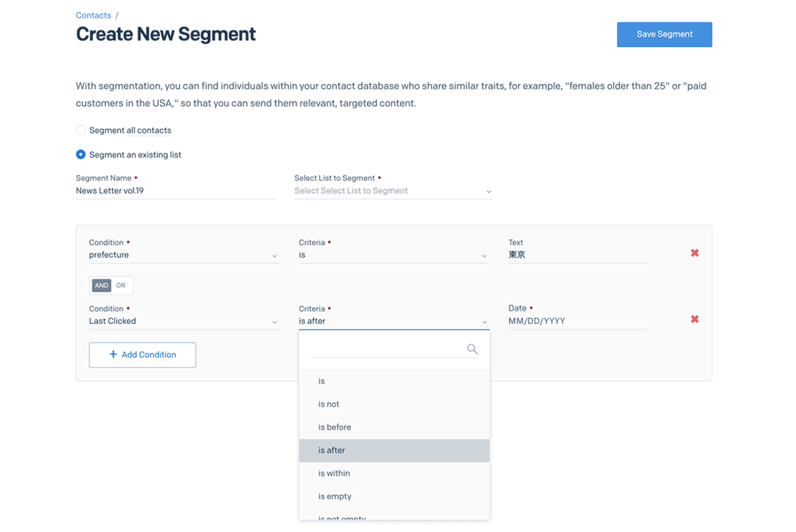
Task: Select 'is within' criteria option
Action: click(334, 473)
